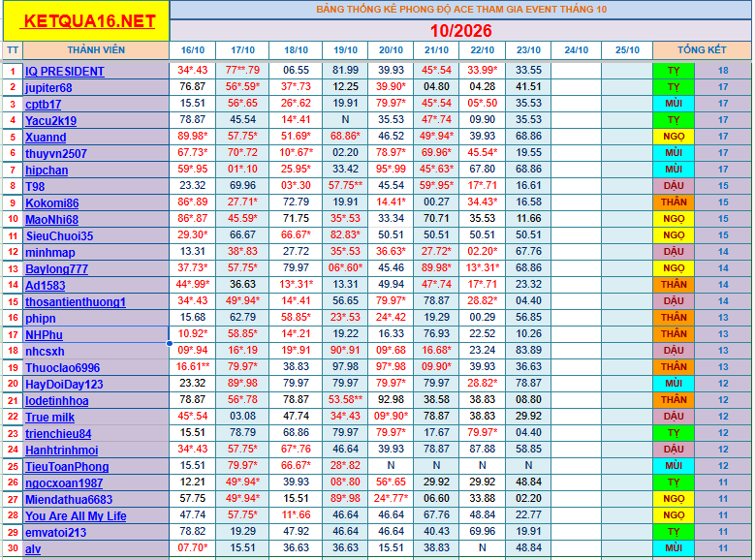Select the 10/2026 month title cell
This screenshot has width=755, height=560.
[x=460, y=31]
